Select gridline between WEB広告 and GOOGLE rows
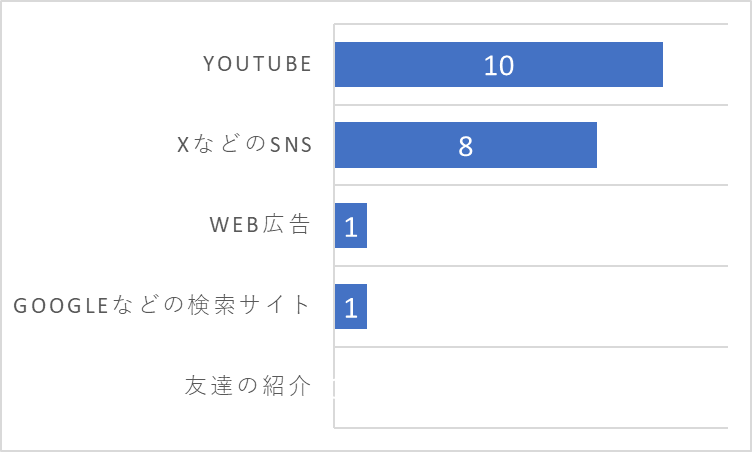Image resolution: width=752 pixels, height=452 pixels. [531, 265]
